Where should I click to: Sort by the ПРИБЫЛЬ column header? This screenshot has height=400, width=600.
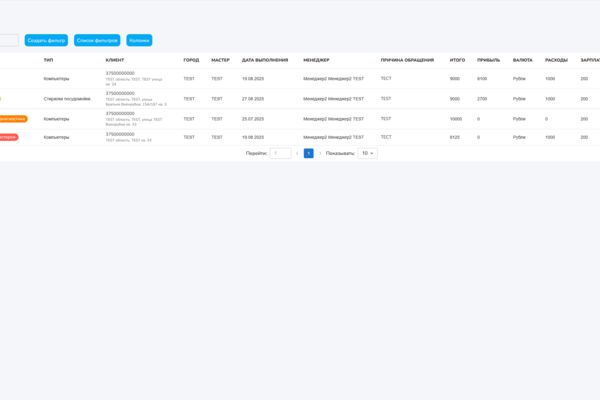pos(488,60)
